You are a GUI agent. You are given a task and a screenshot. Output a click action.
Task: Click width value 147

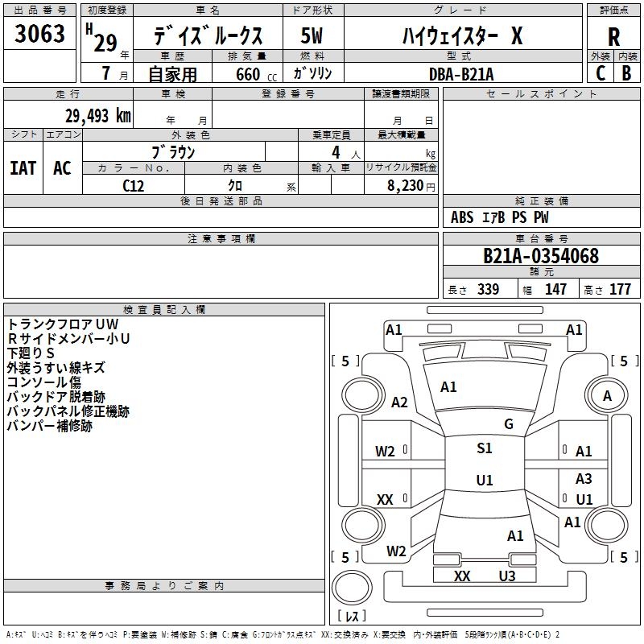[x=555, y=289]
